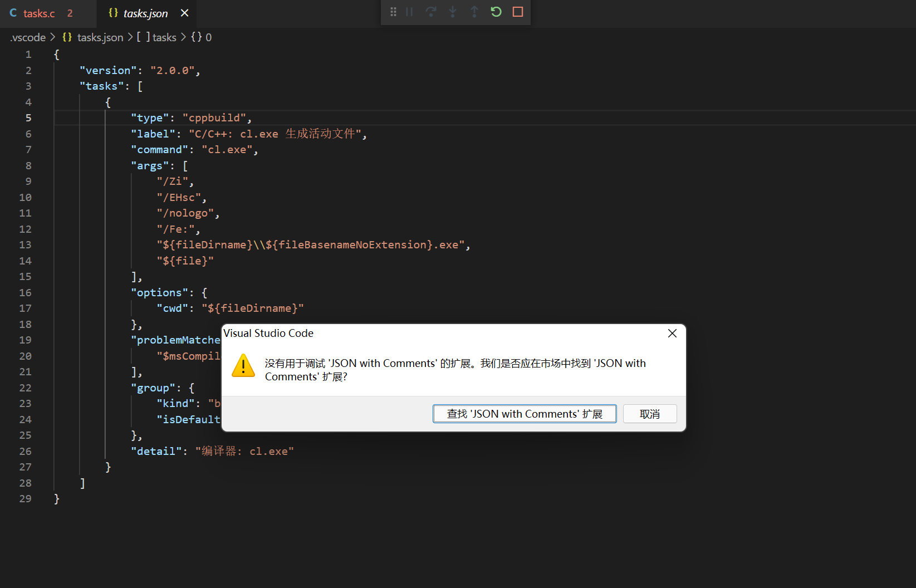
Task: Click the "command" key text
Action: [x=159, y=150]
